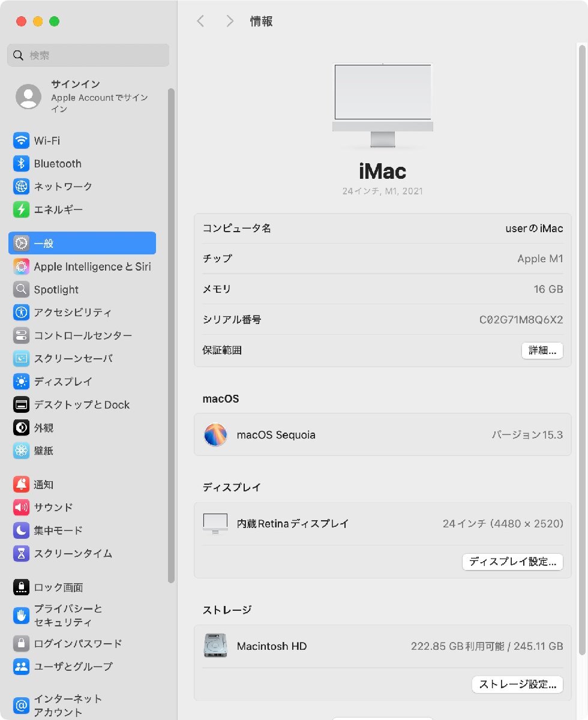Open the ロック画面 lock icon
The height and width of the screenshot is (720, 588).
pos(21,587)
